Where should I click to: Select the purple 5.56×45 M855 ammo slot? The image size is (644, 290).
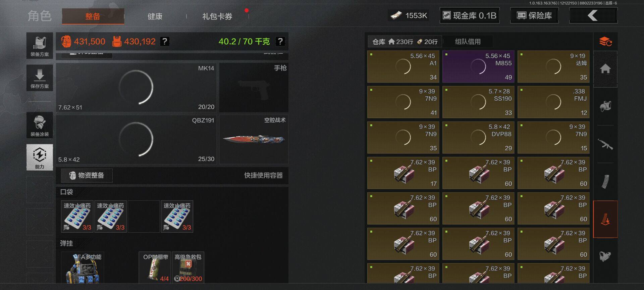[478, 67]
